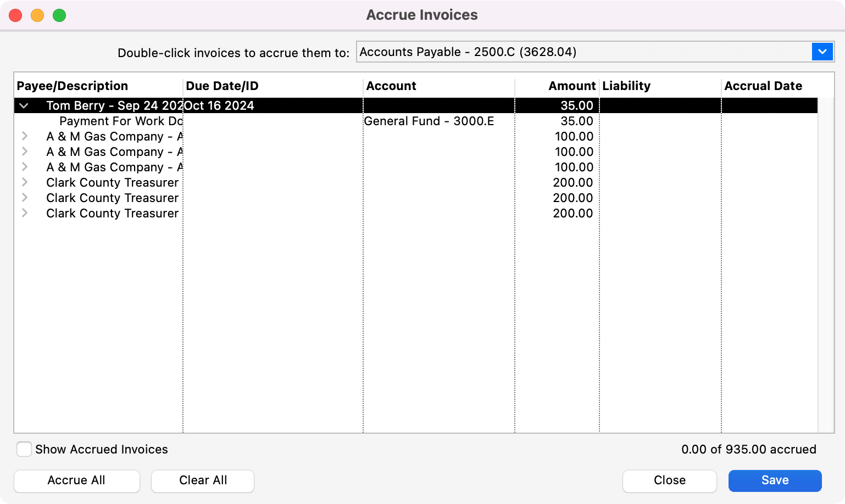Open the Accounts Payable account dropdown
Screen dimensions: 845x504
click(x=822, y=52)
